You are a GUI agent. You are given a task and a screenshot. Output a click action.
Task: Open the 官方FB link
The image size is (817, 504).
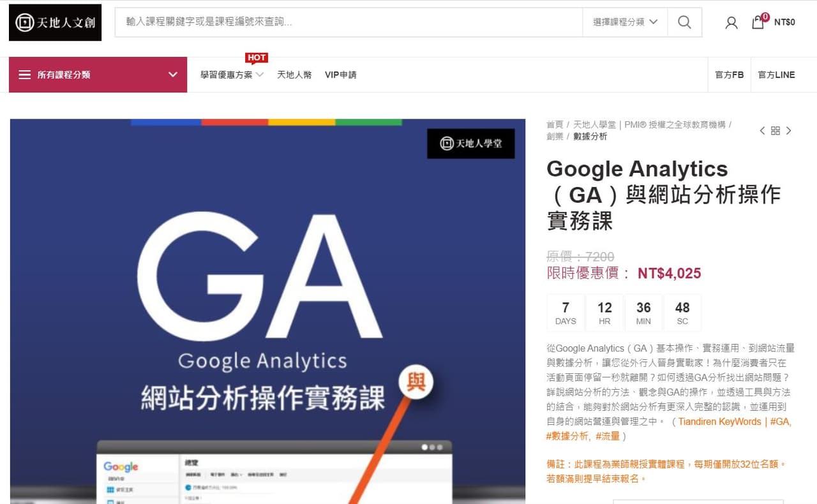point(730,75)
